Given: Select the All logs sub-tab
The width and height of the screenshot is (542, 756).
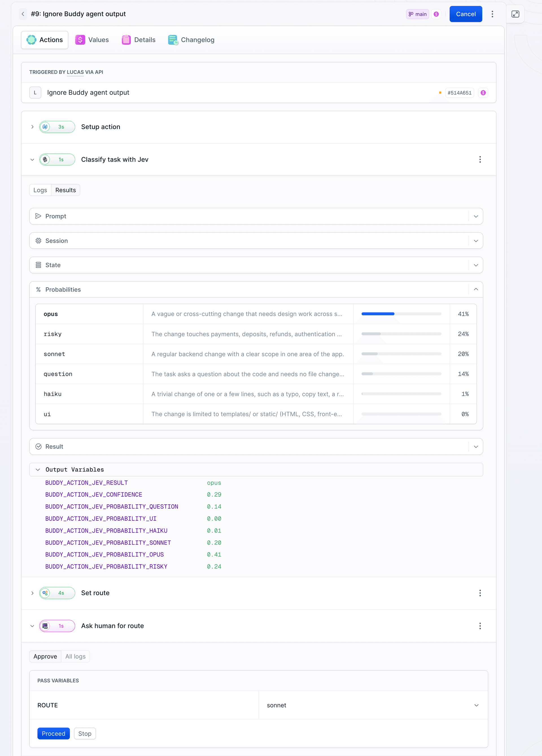Looking at the screenshot, I should [75, 657].
